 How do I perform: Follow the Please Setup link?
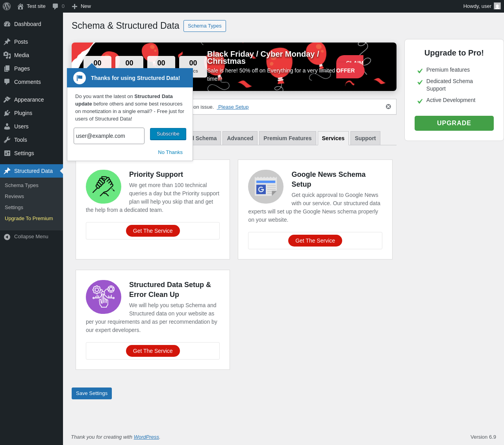[233, 107]
